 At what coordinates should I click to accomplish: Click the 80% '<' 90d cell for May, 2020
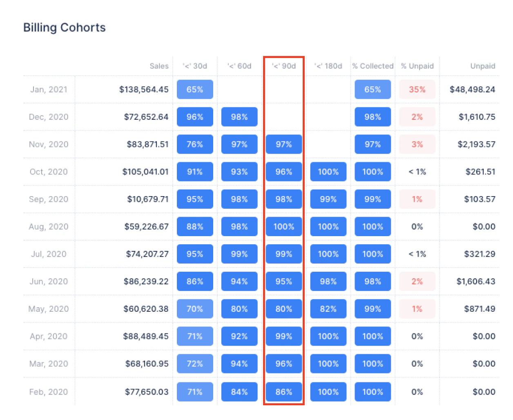[284, 309]
